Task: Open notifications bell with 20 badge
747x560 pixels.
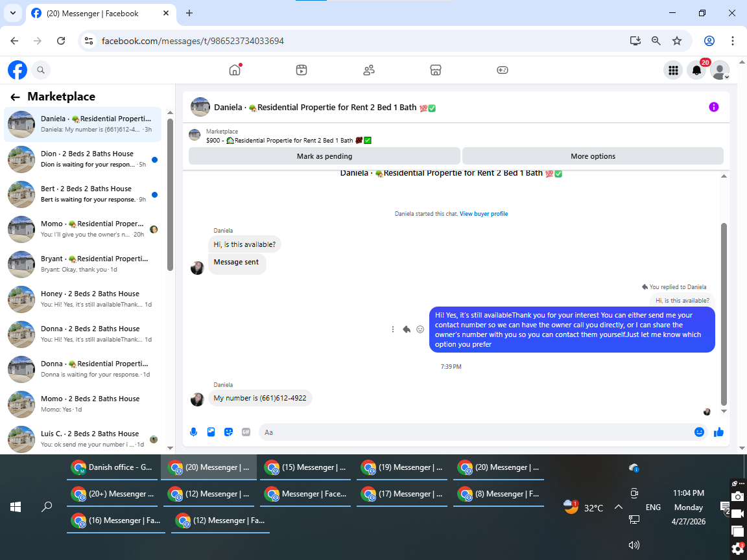Action: 696,71
